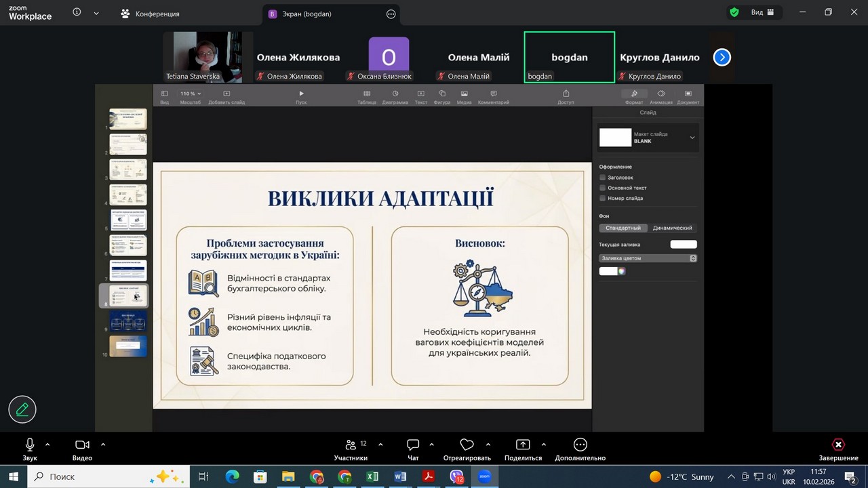Show next participants with blue arrow
Screen dimensions: 868x488
tap(722, 58)
